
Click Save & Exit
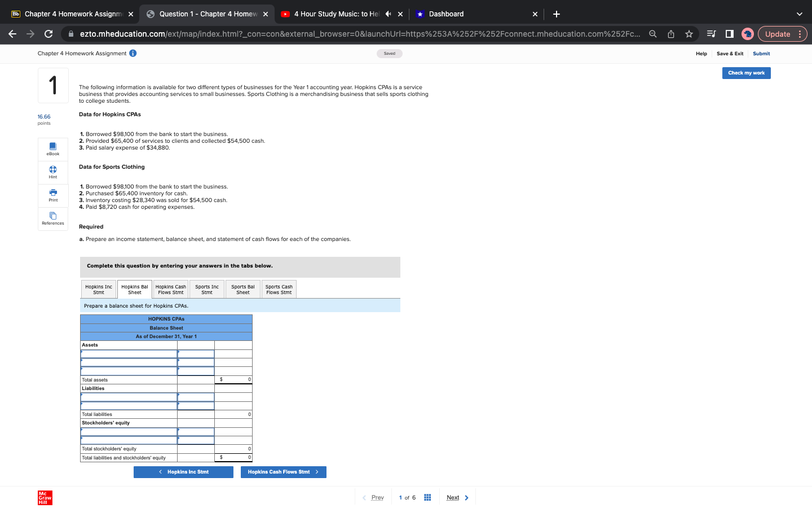pyautogui.click(x=730, y=54)
